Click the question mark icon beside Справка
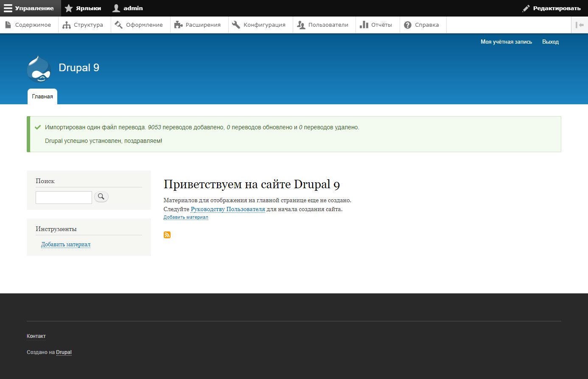The image size is (588, 379). pyautogui.click(x=408, y=25)
